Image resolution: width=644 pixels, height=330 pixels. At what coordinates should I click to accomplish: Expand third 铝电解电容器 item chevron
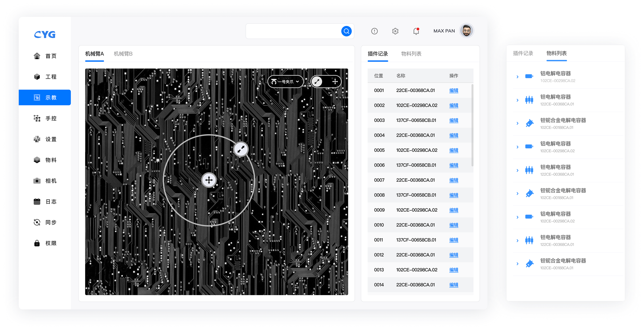coord(517,217)
